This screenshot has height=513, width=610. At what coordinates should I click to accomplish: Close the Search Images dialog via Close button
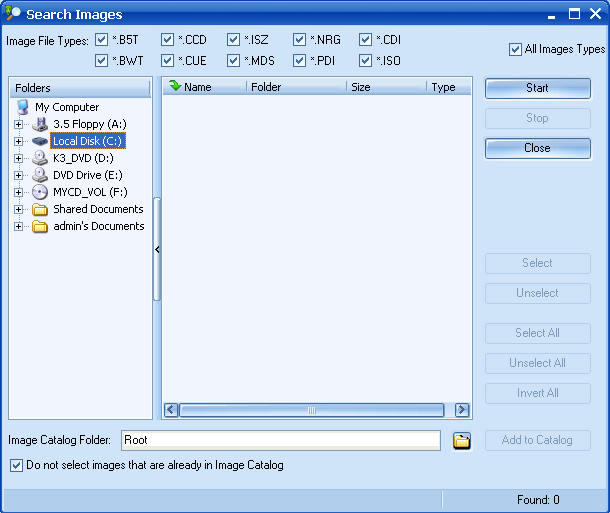click(x=538, y=148)
